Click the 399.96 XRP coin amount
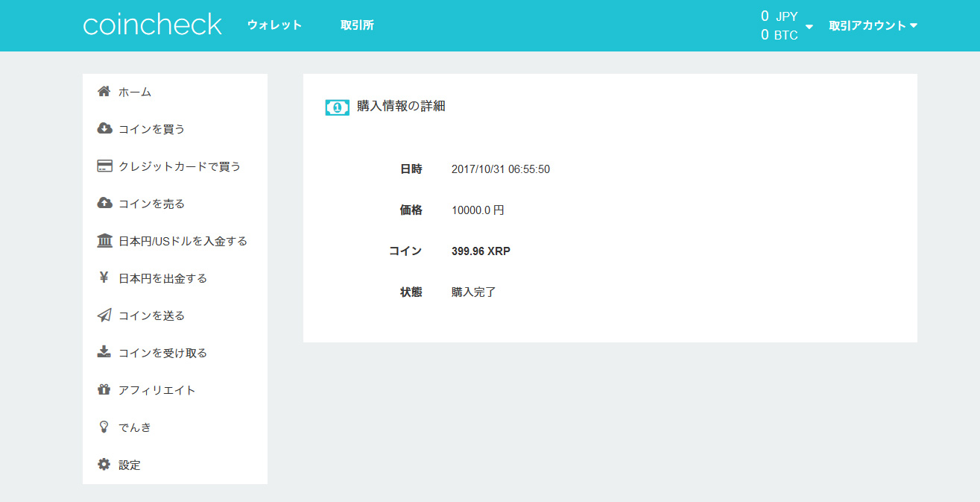This screenshot has height=502, width=980. [x=481, y=251]
